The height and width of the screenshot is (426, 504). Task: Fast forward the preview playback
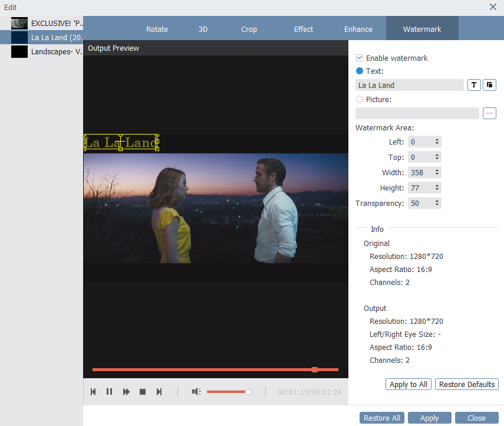coord(126,392)
